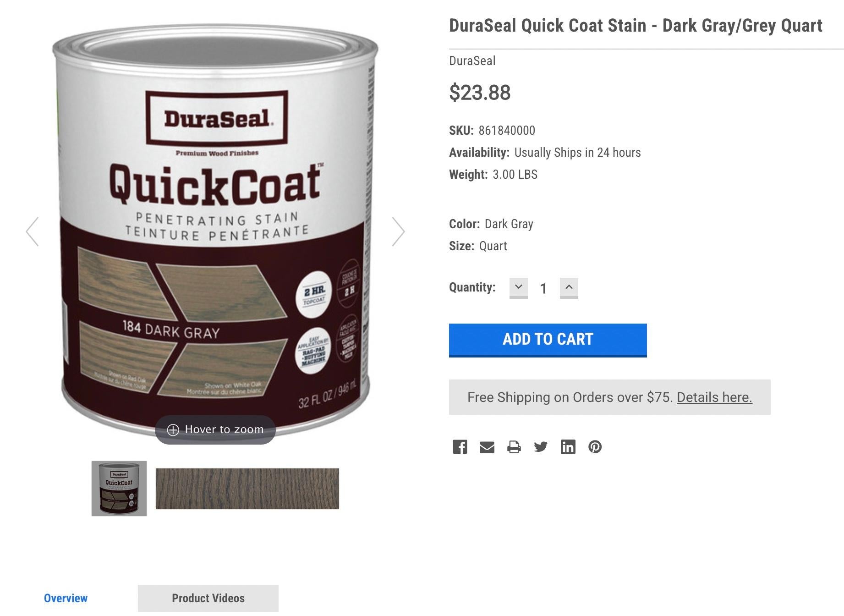Viewport: 844px width, 616px height.
Task: Add the stain to cart
Action: coord(548,340)
